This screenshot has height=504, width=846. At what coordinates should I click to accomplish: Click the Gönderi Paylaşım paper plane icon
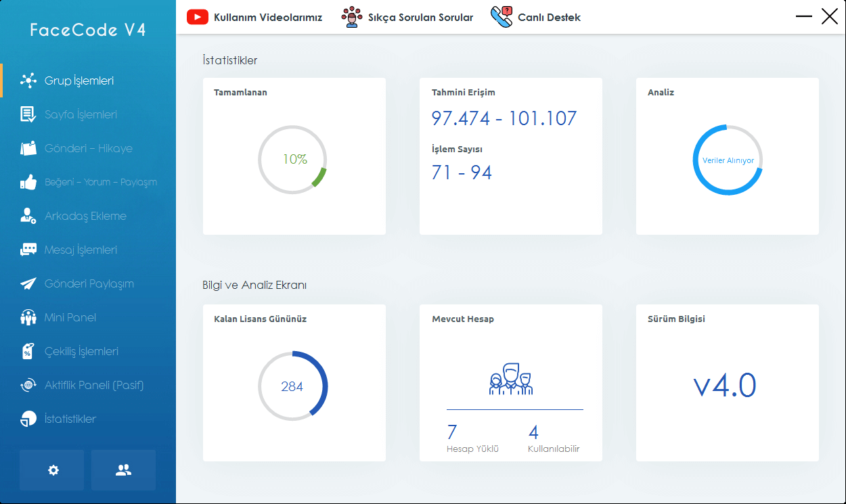pyautogui.click(x=28, y=283)
